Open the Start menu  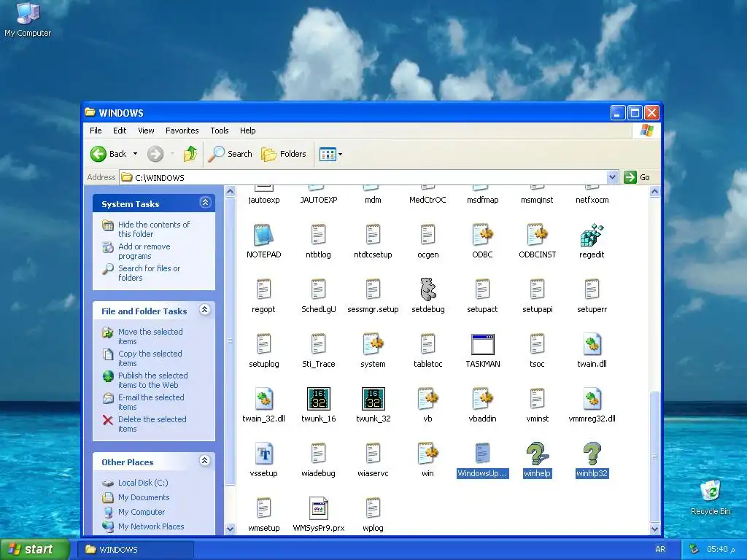click(35, 549)
